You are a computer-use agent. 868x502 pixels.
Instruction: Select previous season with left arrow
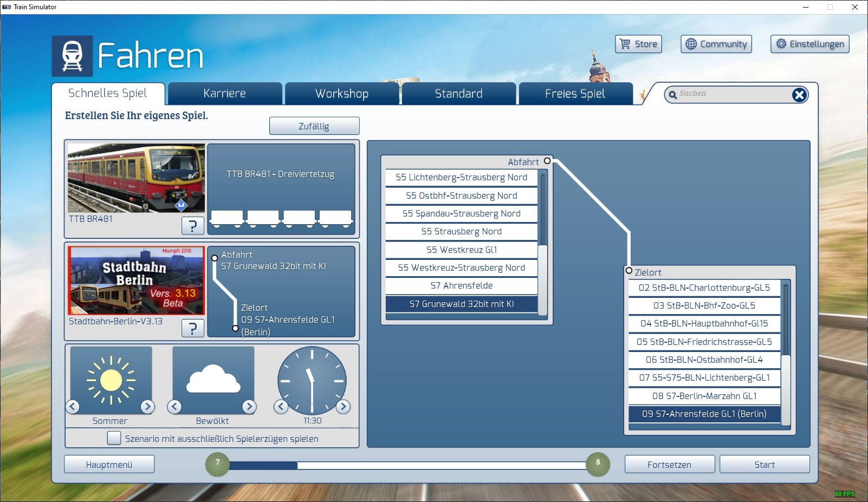click(73, 406)
